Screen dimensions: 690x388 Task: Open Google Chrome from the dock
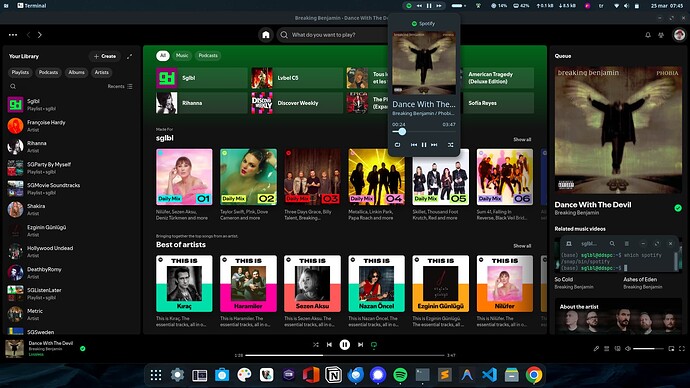click(534, 375)
